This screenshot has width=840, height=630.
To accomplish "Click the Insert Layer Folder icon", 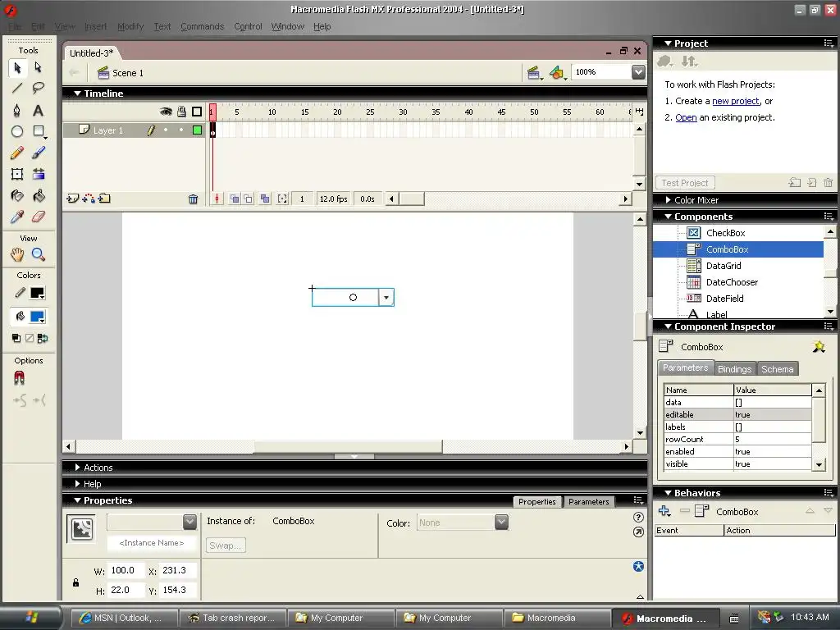I will [x=104, y=199].
